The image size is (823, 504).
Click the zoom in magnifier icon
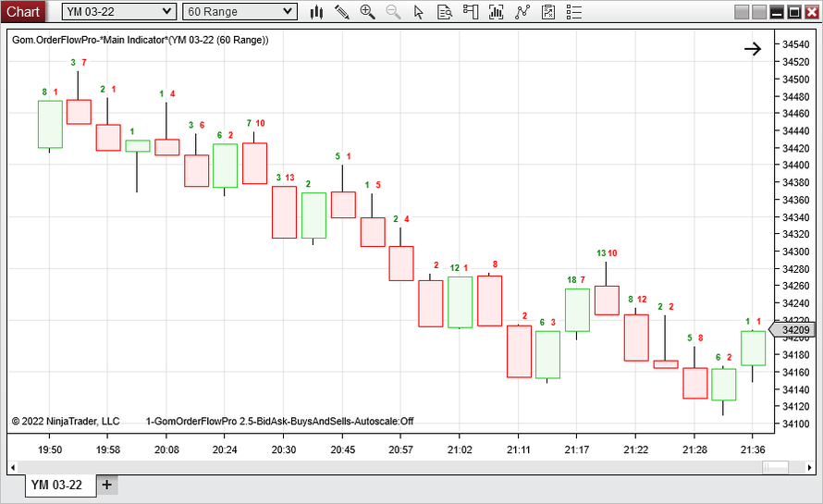[x=367, y=11]
